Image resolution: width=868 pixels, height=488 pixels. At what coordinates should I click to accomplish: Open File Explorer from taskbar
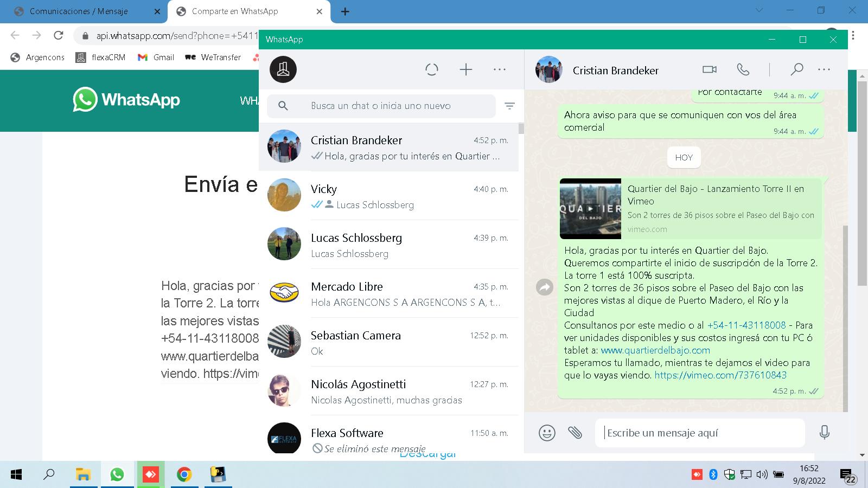83,474
